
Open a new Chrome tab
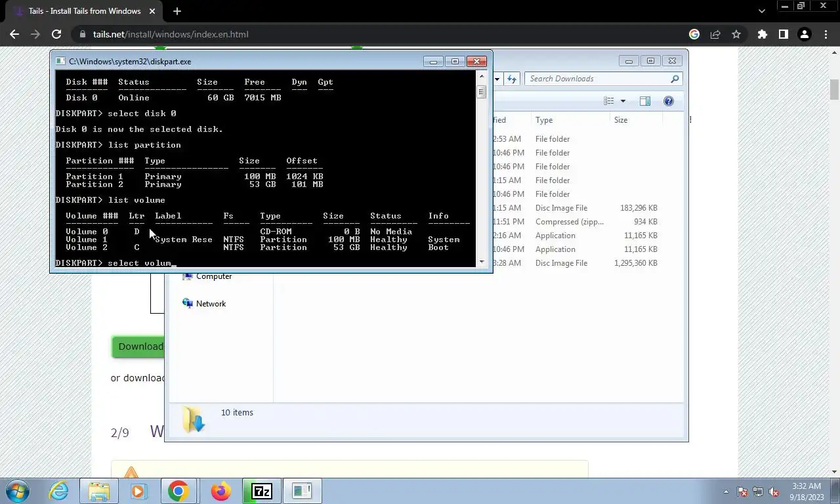click(x=177, y=11)
